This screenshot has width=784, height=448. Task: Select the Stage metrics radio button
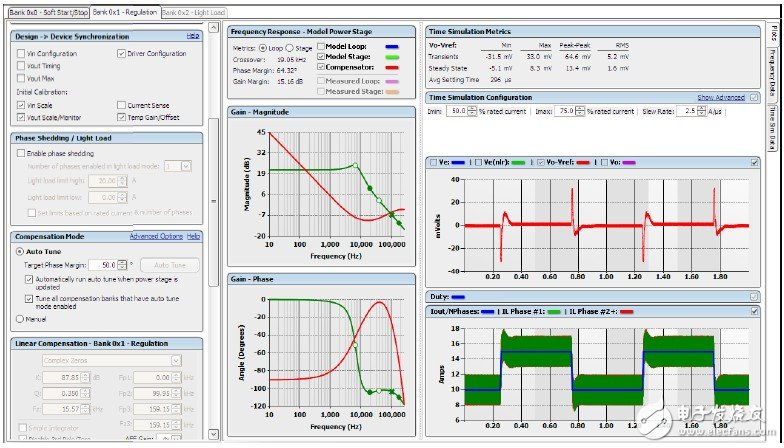pyautogui.click(x=290, y=47)
